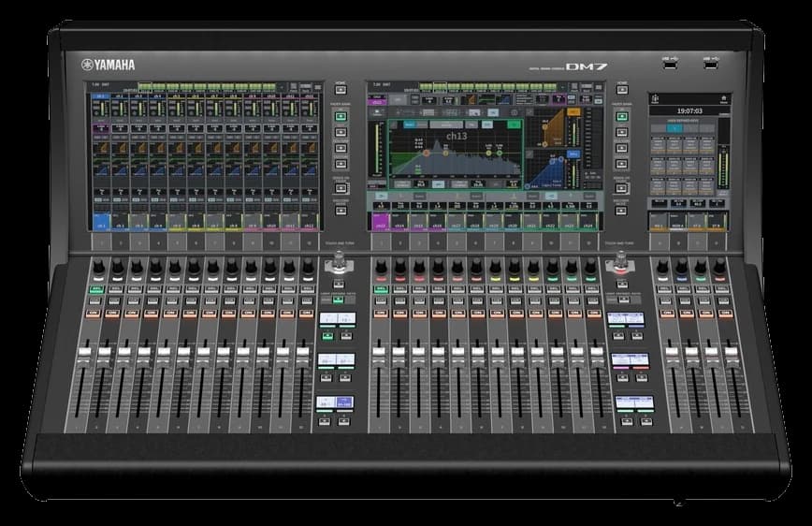Image resolution: width=812 pixels, height=526 pixels.
Task: Toggle ON key of left section strip 12
Action: [306, 314]
